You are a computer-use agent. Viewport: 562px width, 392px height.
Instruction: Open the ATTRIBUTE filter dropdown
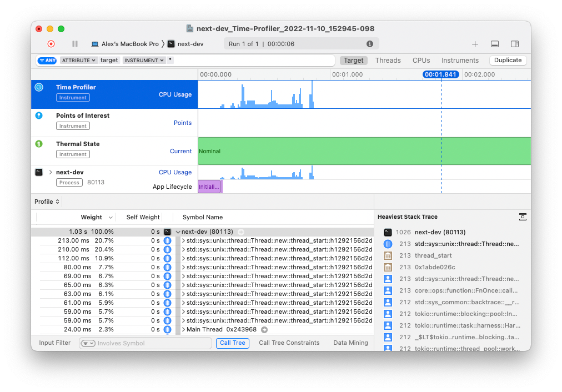pyautogui.click(x=79, y=61)
